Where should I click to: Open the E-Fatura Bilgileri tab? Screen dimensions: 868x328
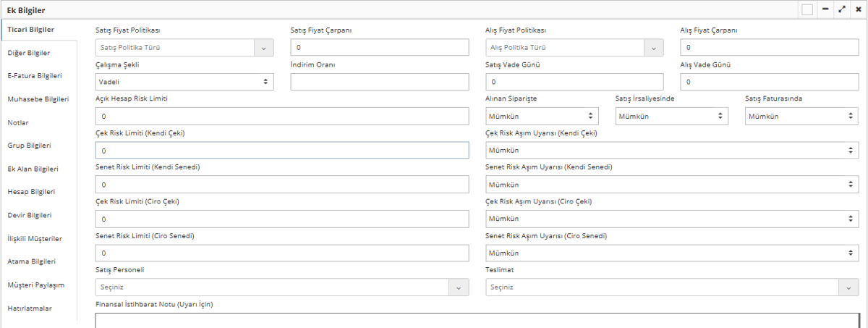[35, 76]
